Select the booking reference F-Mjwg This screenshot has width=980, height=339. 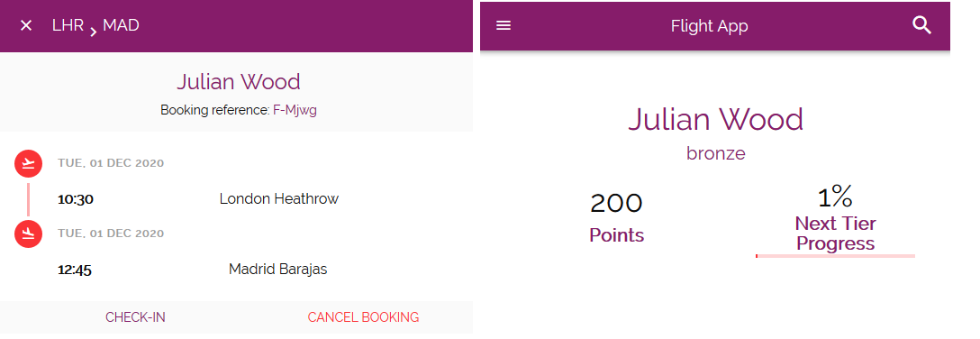(x=295, y=111)
